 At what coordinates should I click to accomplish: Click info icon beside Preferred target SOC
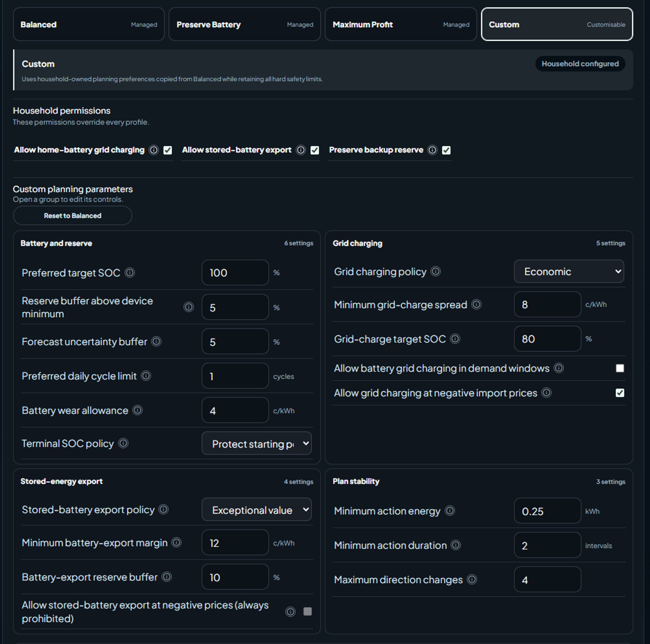(129, 273)
